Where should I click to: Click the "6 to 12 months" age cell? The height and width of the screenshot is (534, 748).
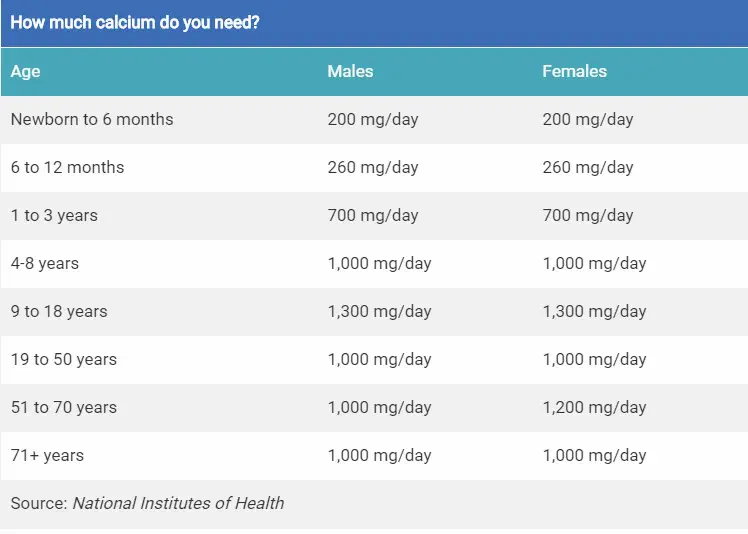[x=68, y=168]
